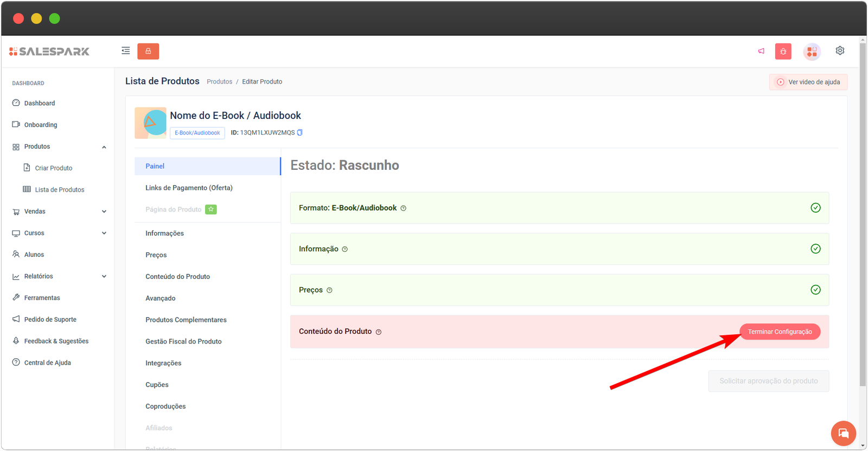Expand the Relatórios sidebar menu
Screen dimensions: 868x451
point(104,276)
